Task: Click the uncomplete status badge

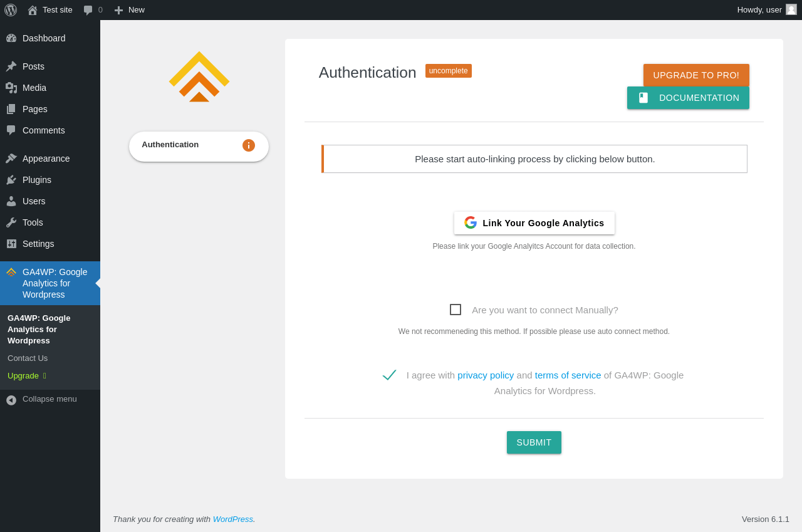Action: pos(449,71)
